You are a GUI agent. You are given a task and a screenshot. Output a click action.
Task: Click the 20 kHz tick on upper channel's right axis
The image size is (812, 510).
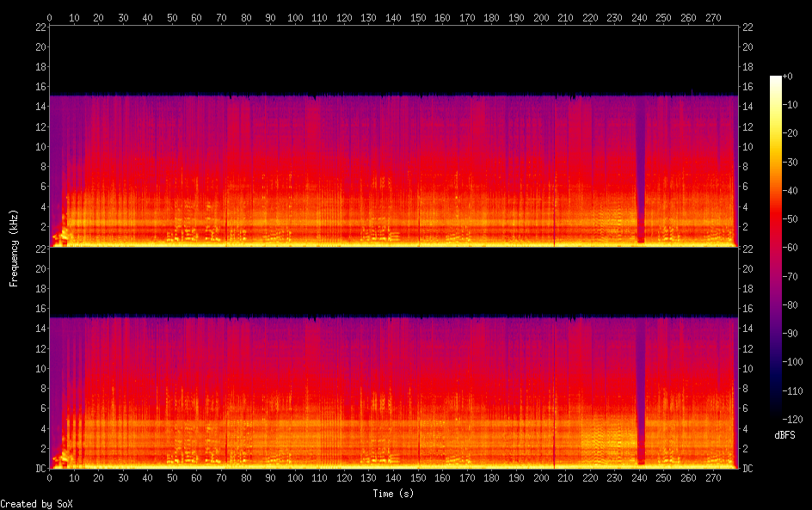point(747,47)
